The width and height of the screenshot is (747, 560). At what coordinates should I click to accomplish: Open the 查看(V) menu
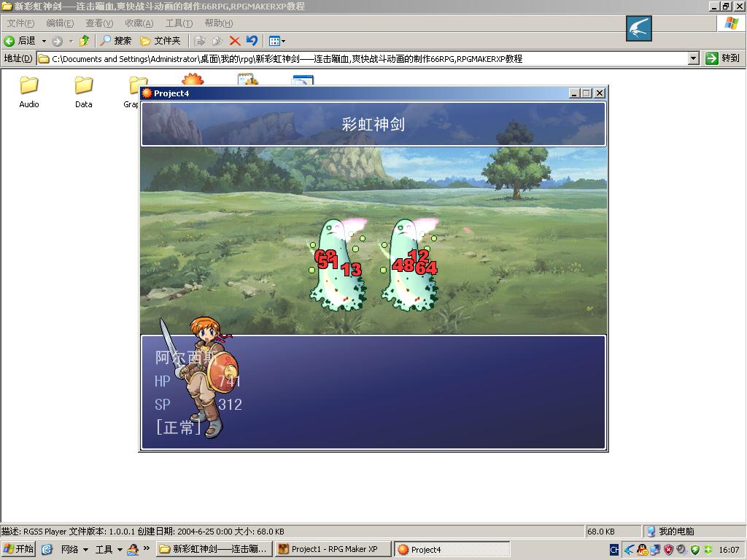coord(99,23)
